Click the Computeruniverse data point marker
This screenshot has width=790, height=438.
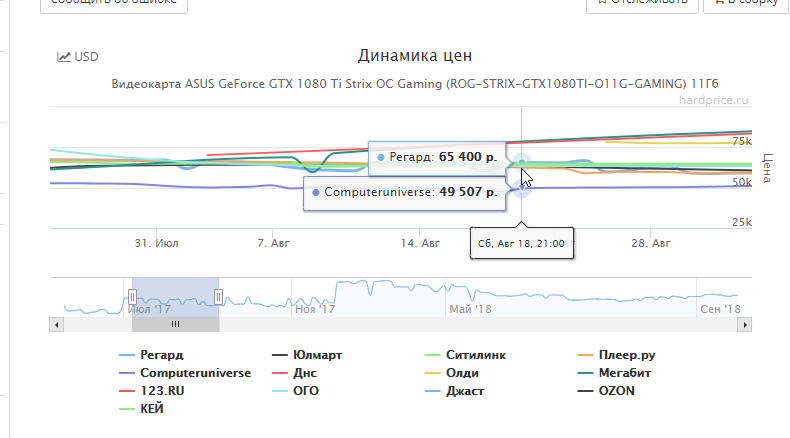[522, 189]
